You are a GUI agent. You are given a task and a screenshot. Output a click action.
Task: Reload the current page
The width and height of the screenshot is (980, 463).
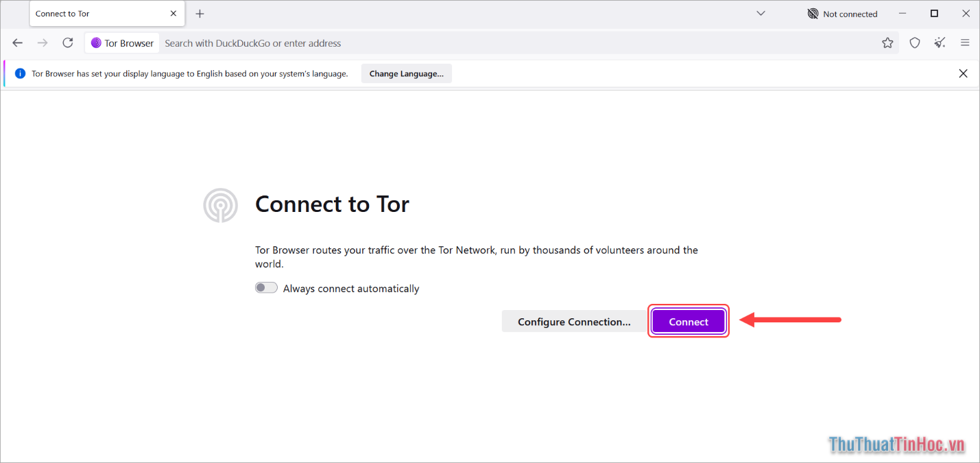click(x=67, y=43)
